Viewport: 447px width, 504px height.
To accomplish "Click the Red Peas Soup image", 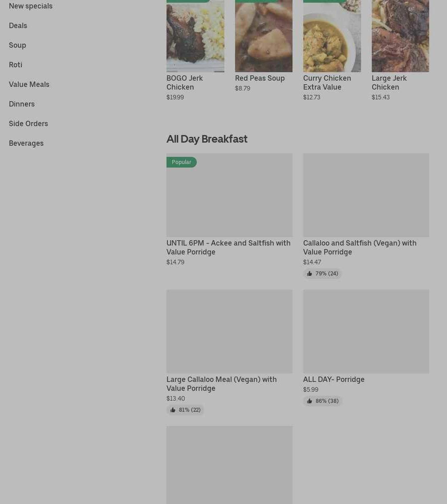I will 264,36.
